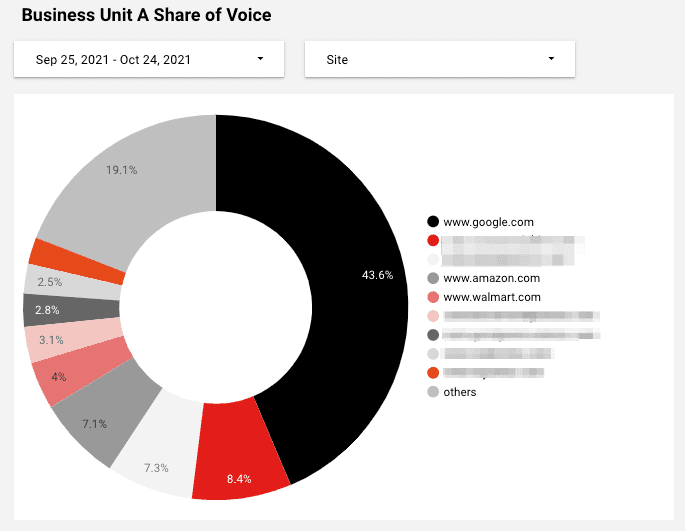Click the light gray others legend dot
Viewport: 685px width, 531px height.
click(433, 392)
